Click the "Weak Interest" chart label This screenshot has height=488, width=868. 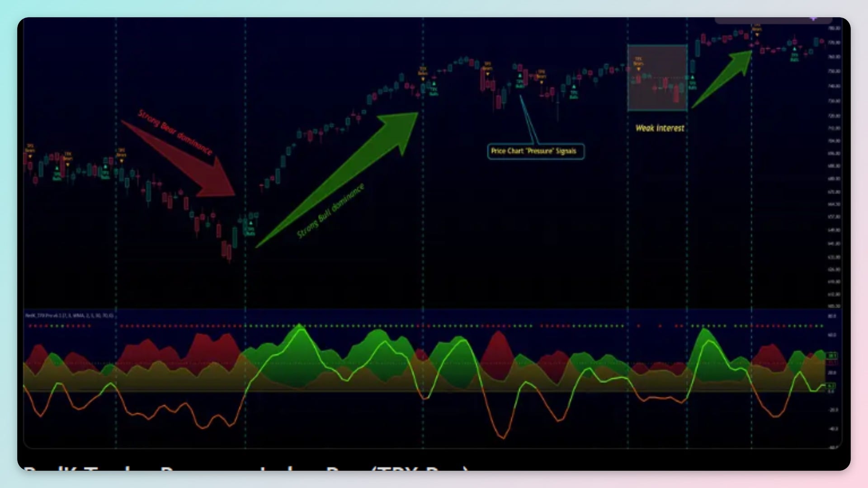(660, 128)
